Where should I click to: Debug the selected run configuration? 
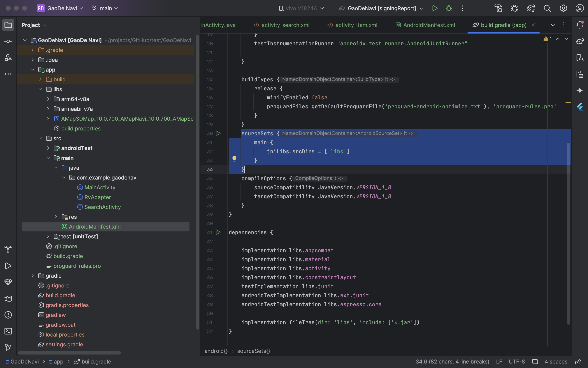pyautogui.click(x=449, y=8)
